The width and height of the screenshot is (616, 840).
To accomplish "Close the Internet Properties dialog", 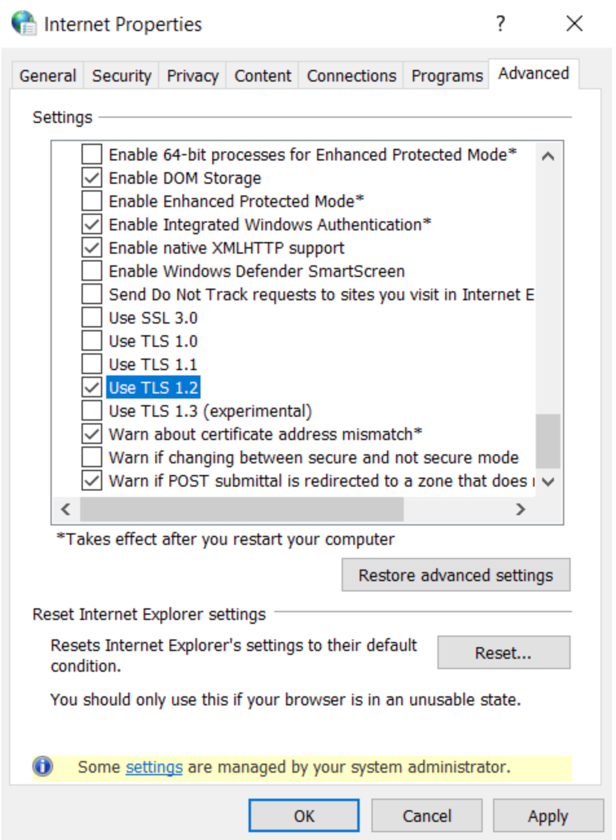I will tap(574, 25).
